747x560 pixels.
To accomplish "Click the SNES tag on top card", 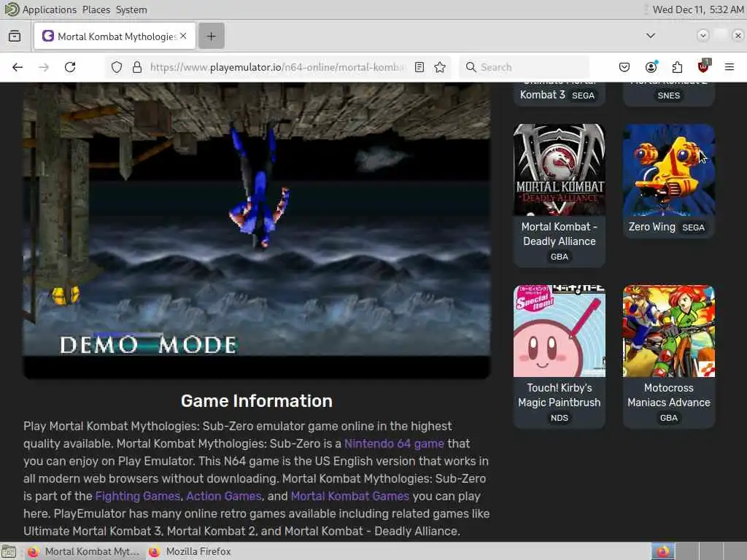I will pos(669,96).
